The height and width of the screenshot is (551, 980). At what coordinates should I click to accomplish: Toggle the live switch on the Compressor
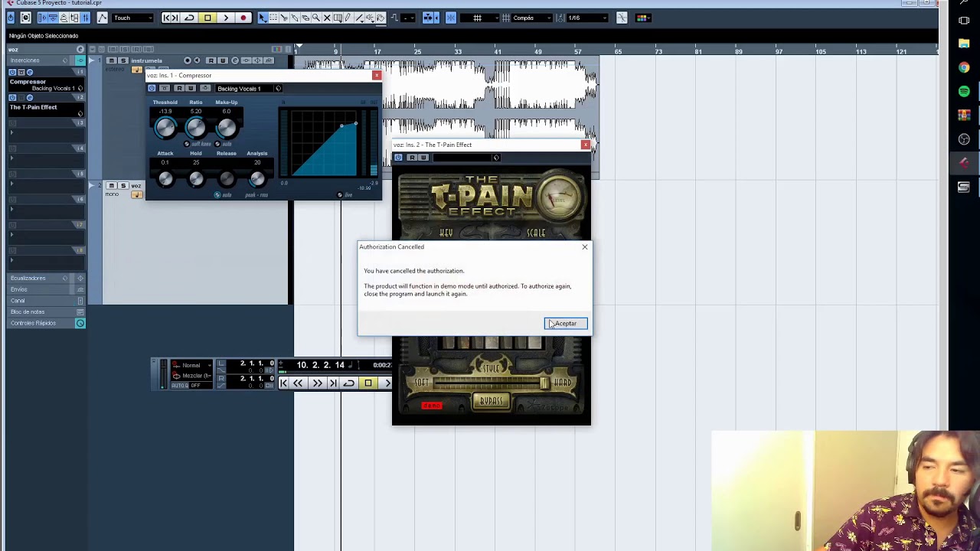pos(340,195)
